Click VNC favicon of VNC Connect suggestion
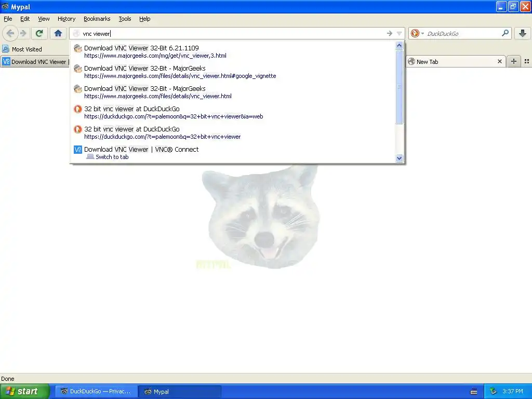 pyautogui.click(x=78, y=149)
